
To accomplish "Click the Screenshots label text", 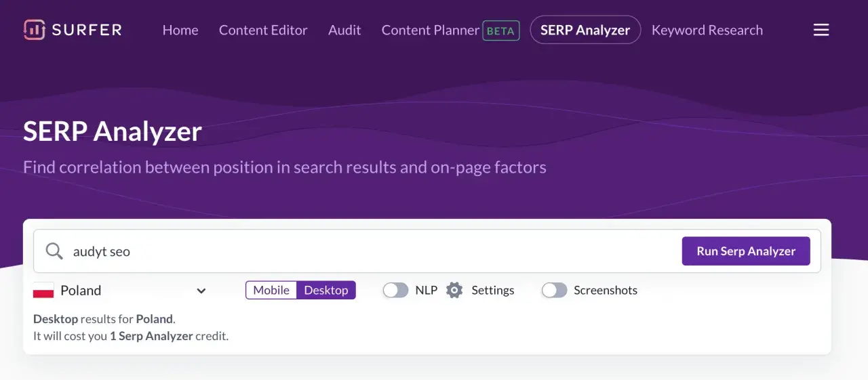I will click(x=606, y=291).
